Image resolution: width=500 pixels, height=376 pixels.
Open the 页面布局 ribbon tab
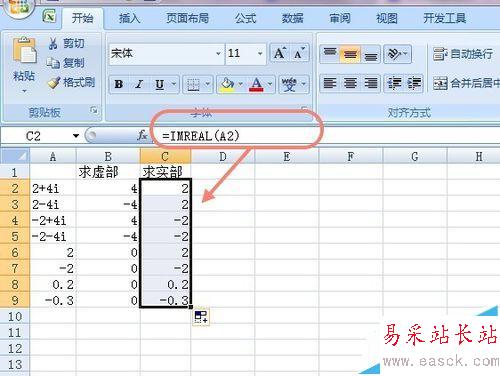(x=187, y=18)
